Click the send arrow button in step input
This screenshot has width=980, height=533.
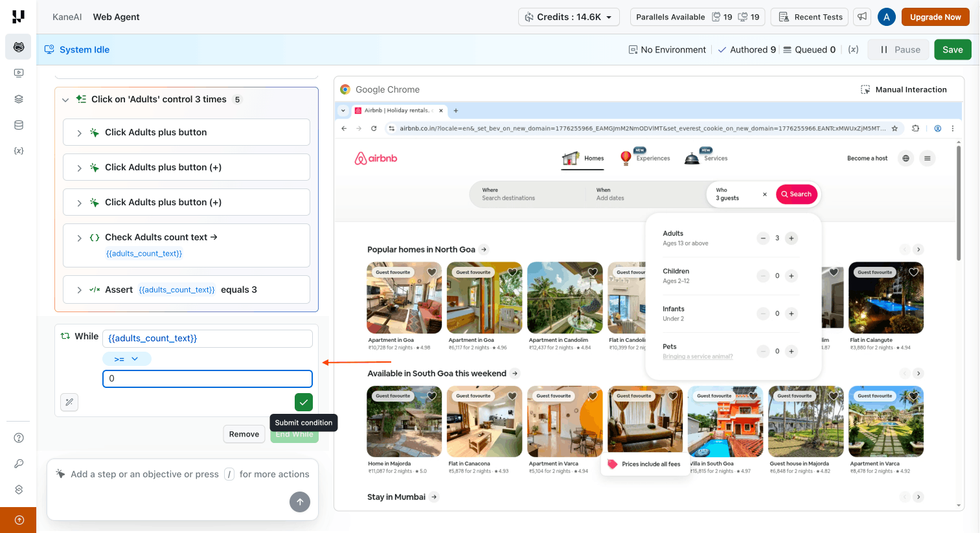pos(299,502)
